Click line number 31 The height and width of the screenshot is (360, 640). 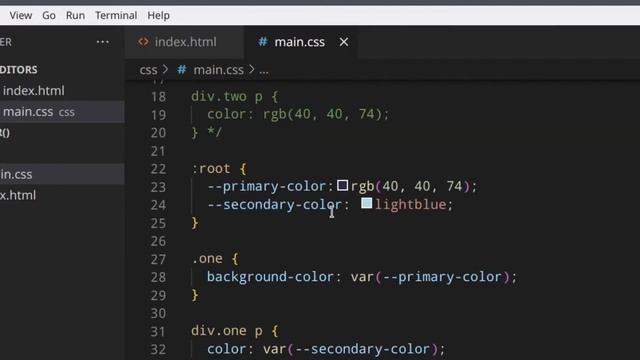158,331
